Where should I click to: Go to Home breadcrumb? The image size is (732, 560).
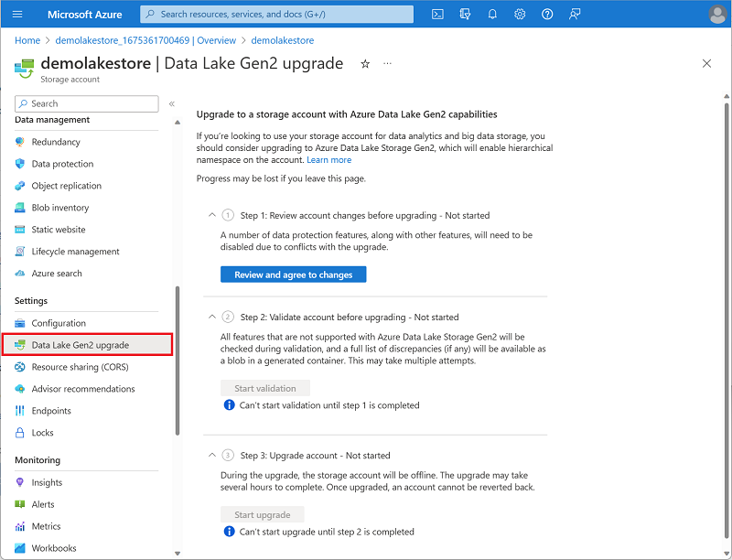[x=27, y=40]
